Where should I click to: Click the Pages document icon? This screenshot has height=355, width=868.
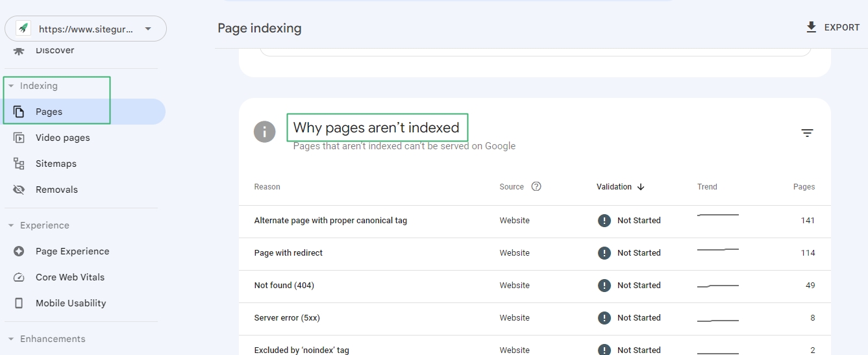(19, 112)
